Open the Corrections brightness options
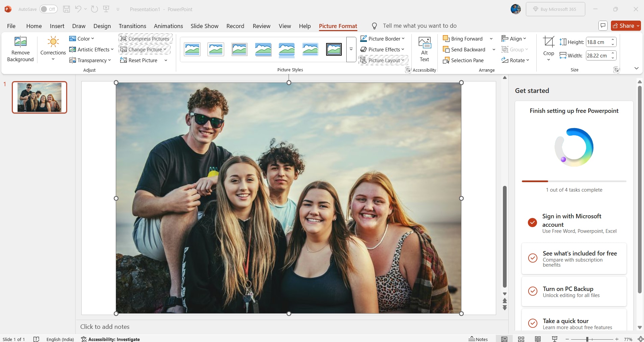Image resolution: width=644 pixels, height=342 pixels. 53,49
